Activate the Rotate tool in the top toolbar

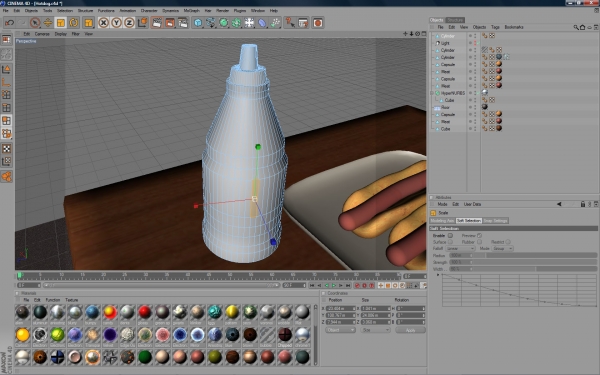click(73, 23)
